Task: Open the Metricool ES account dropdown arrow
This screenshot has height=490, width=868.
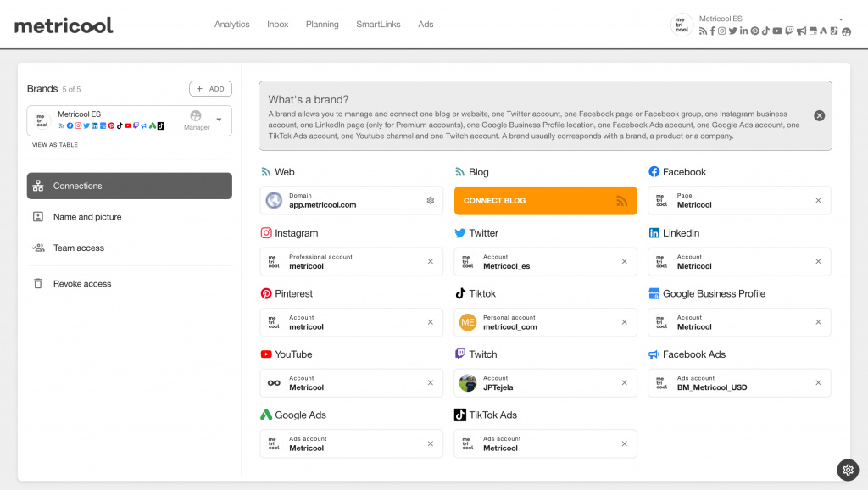Action: pyautogui.click(x=841, y=19)
